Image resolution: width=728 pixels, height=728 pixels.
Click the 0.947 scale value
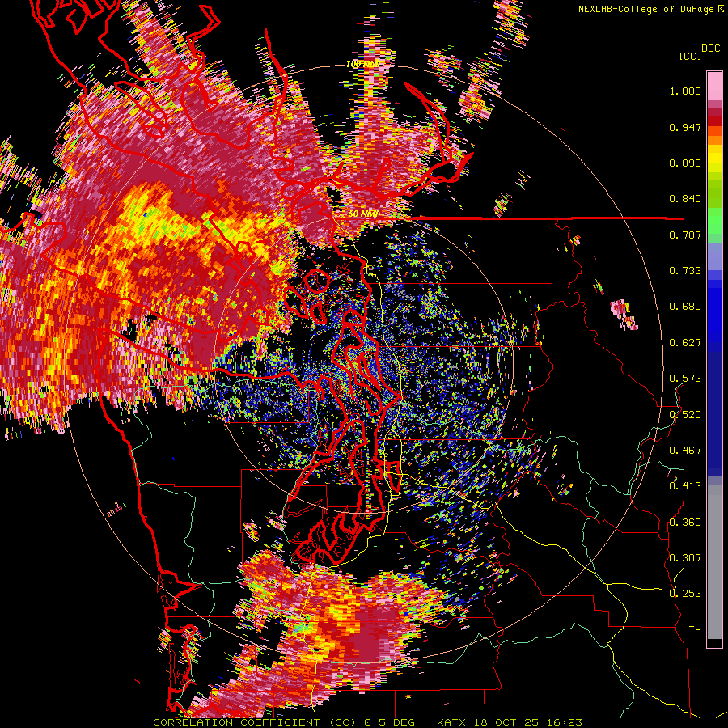(685, 127)
